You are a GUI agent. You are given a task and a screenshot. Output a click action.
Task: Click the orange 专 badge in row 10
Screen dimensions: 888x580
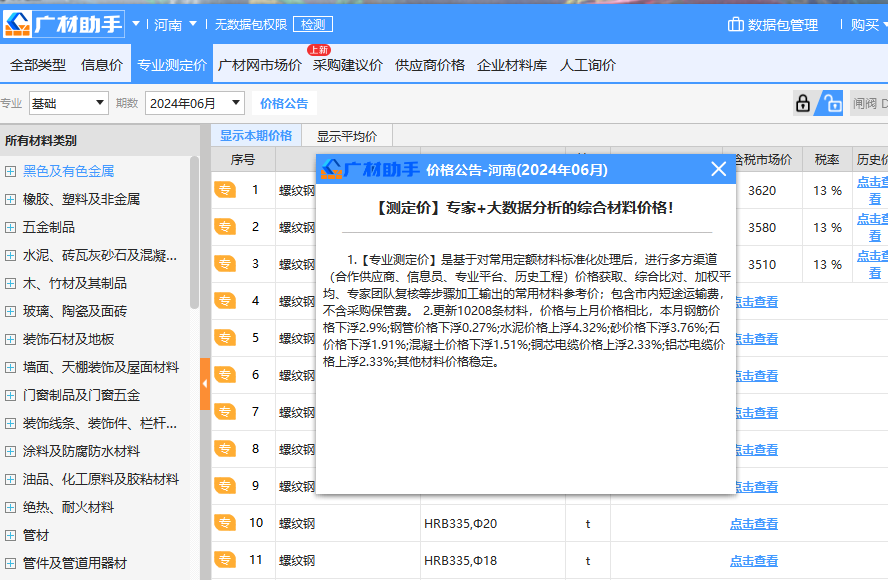pos(225,523)
